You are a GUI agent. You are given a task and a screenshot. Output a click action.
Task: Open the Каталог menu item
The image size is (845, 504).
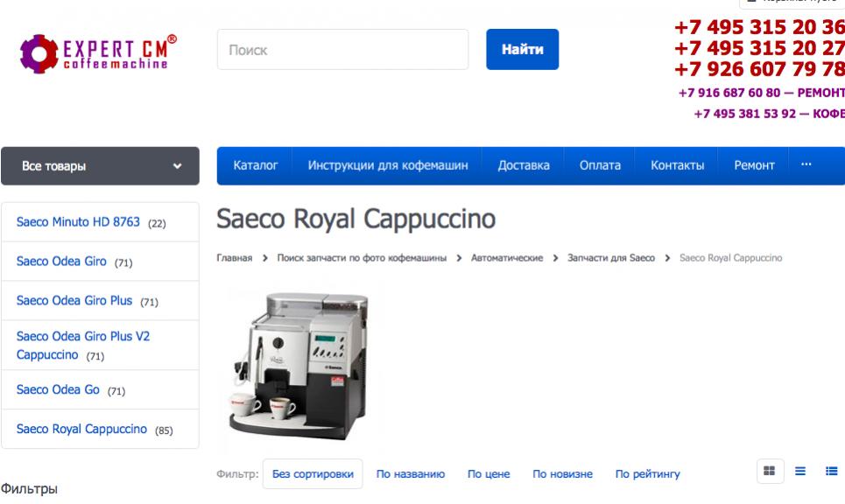(256, 165)
